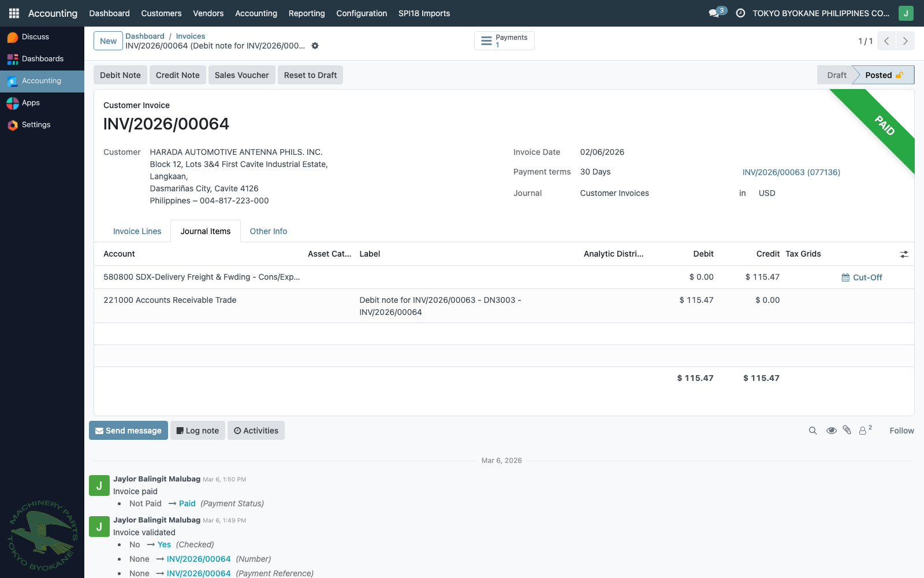Click Log note button
This screenshot has width=924, height=578.
(x=198, y=431)
